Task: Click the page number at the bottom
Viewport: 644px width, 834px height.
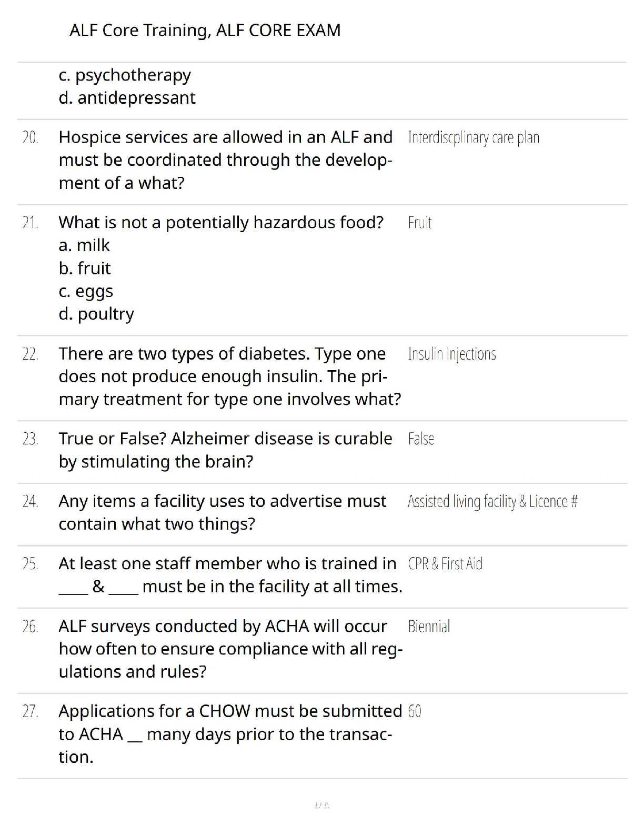Action: pyautogui.click(x=321, y=805)
